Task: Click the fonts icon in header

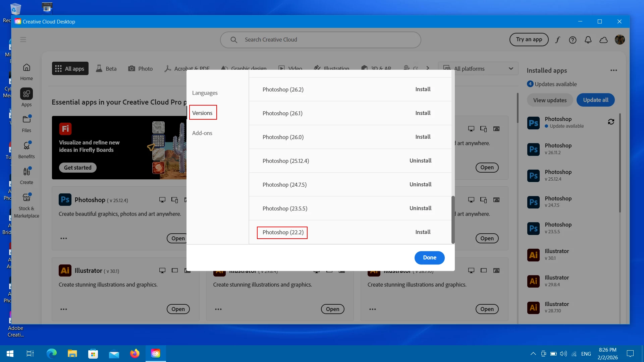Action: point(557,40)
